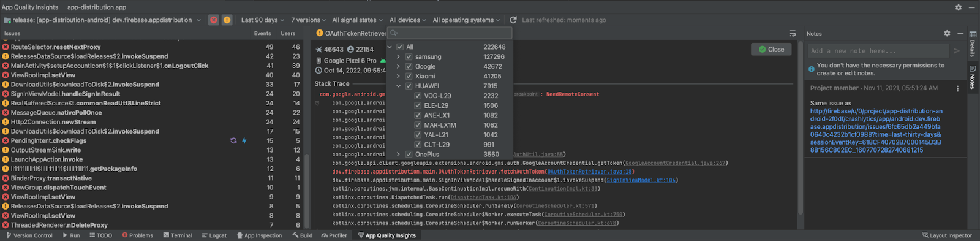
Task: Click the send note arrow icon
Action: point(957,51)
